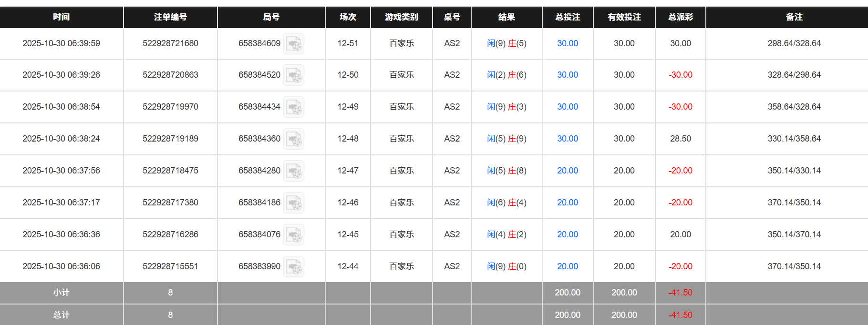The width and height of the screenshot is (868, 325).
Task: Select round number 658384360 text
Action: [259, 139]
